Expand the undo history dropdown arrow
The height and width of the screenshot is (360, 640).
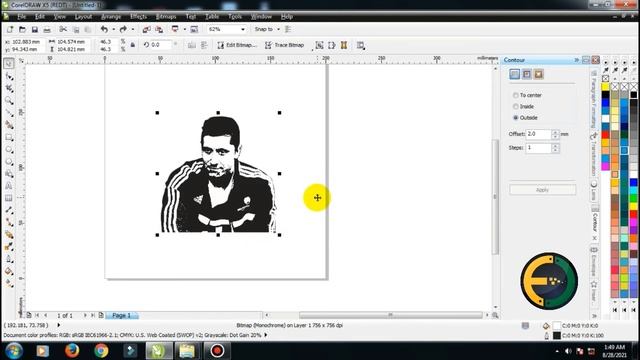pos(113,29)
